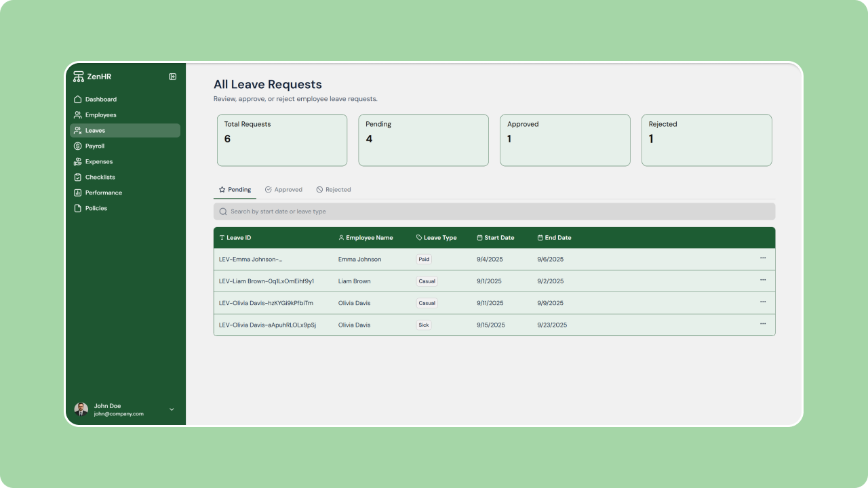Click the Employee Name column header
Viewport: 868px width, 488px height.
366,238
